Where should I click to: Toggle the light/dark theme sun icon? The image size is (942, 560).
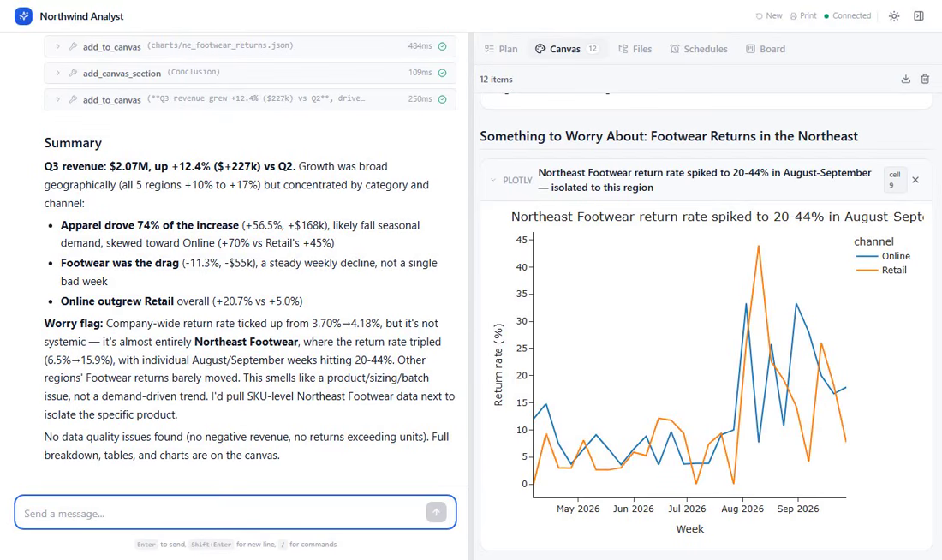[x=894, y=16]
